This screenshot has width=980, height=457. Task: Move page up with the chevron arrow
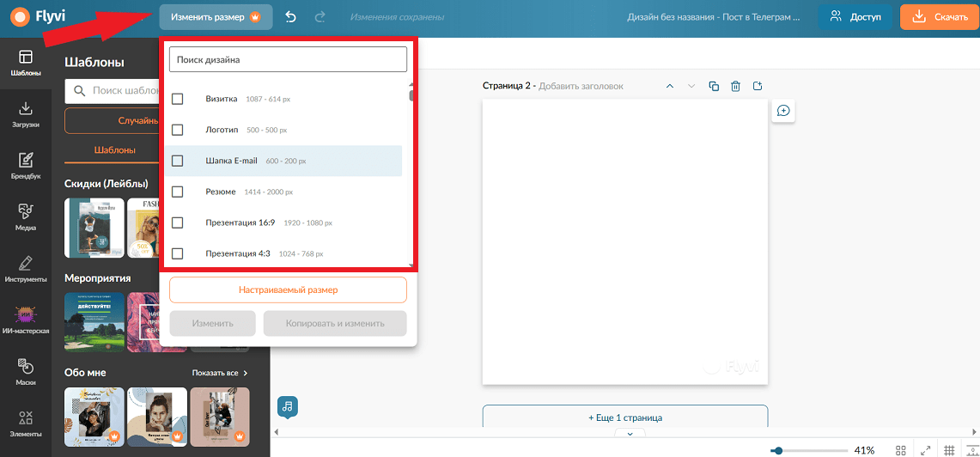(x=670, y=86)
